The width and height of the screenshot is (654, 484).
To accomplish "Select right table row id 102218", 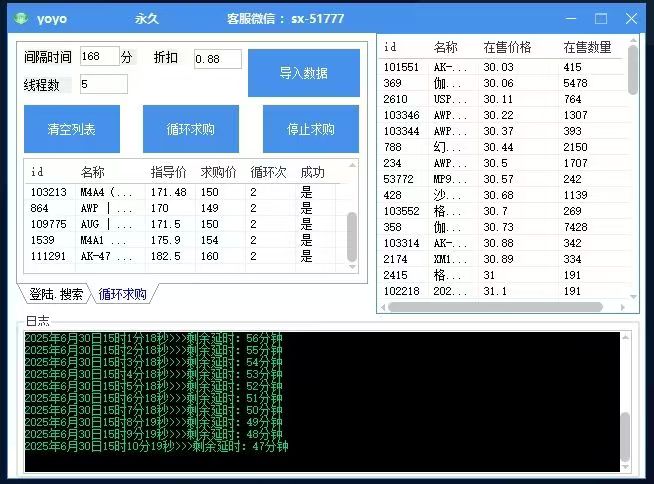I will point(503,291).
